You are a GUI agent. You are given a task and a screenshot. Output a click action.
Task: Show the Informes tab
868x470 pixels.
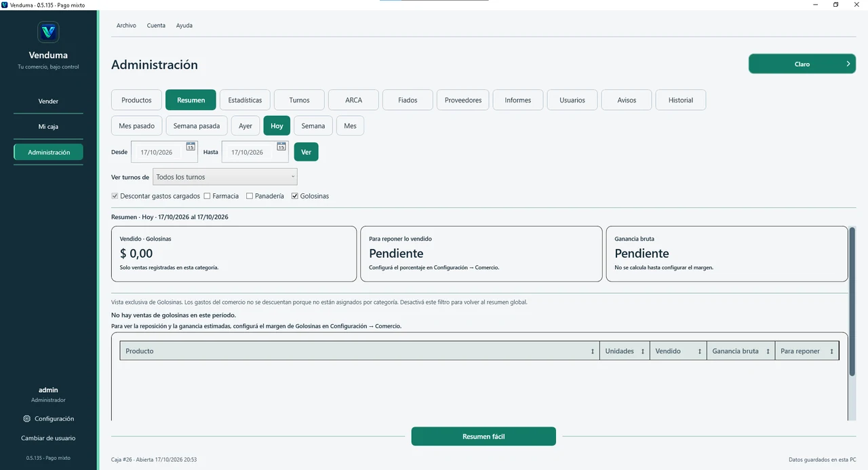pos(518,100)
